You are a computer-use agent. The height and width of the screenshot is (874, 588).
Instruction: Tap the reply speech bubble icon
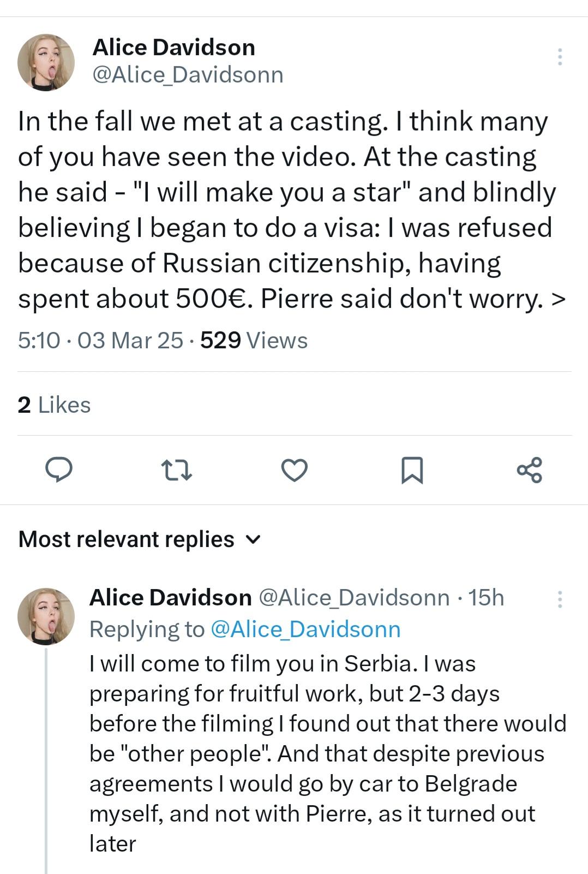click(x=58, y=470)
